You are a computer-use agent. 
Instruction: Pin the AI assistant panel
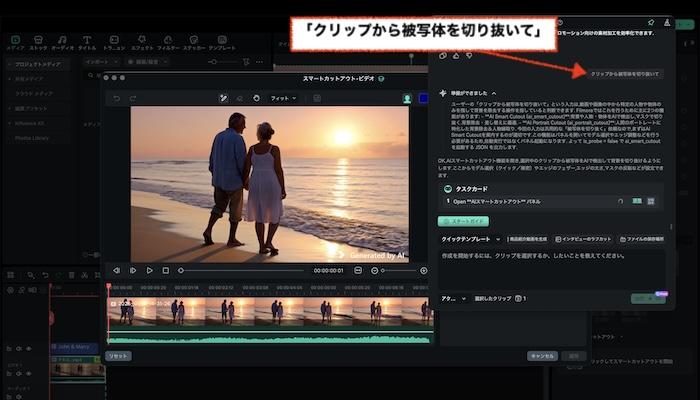click(651, 22)
